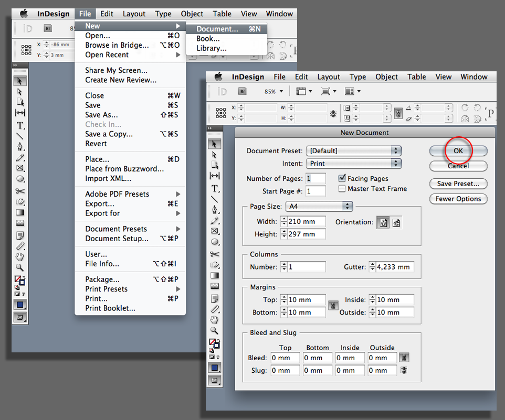This screenshot has width=505, height=420.
Task: Click the Apply Color blue swatch in the right toolbar
Action: pos(215,367)
